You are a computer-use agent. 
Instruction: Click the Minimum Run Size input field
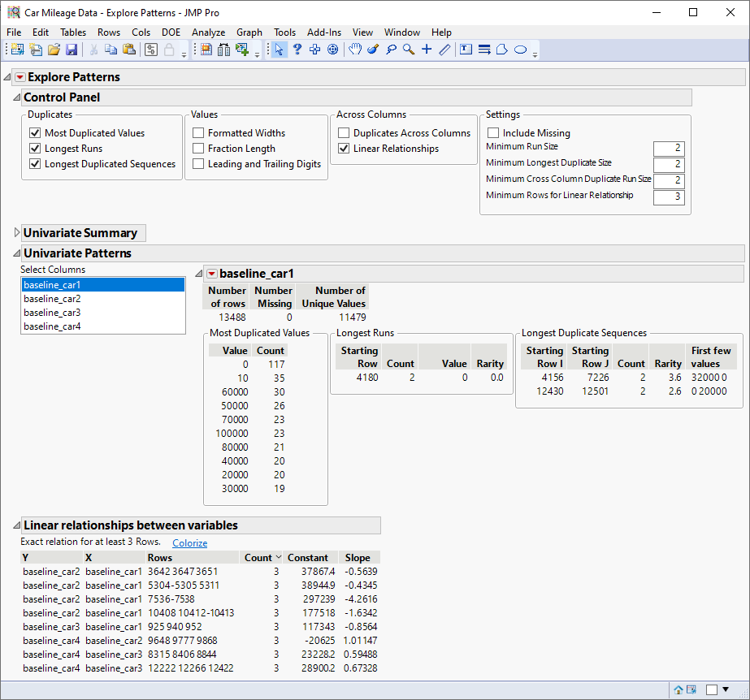tap(669, 149)
